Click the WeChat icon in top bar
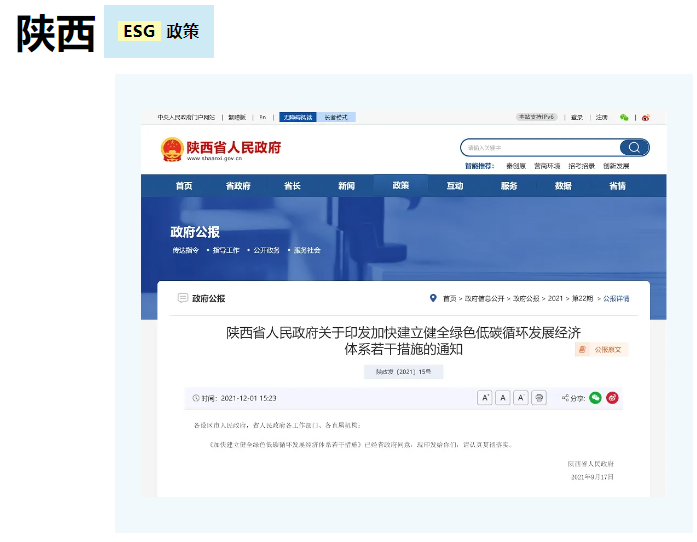697x542 pixels. [624, 117]
